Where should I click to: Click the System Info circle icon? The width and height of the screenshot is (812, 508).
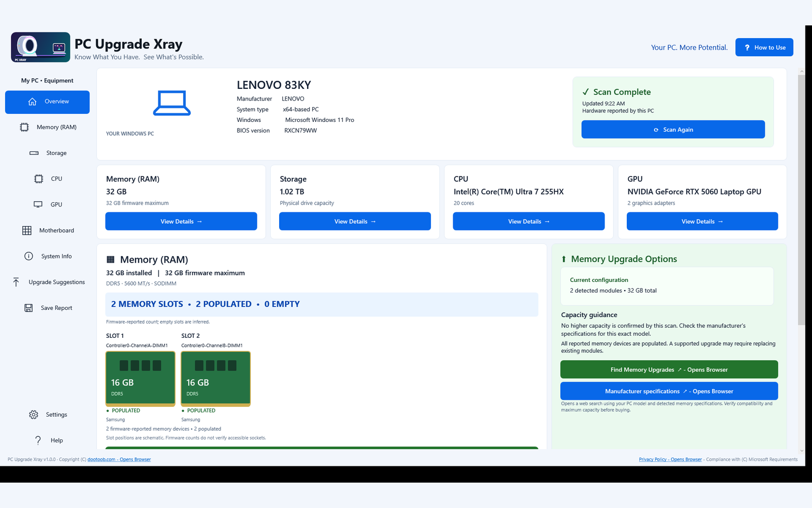tap(29, 256)
